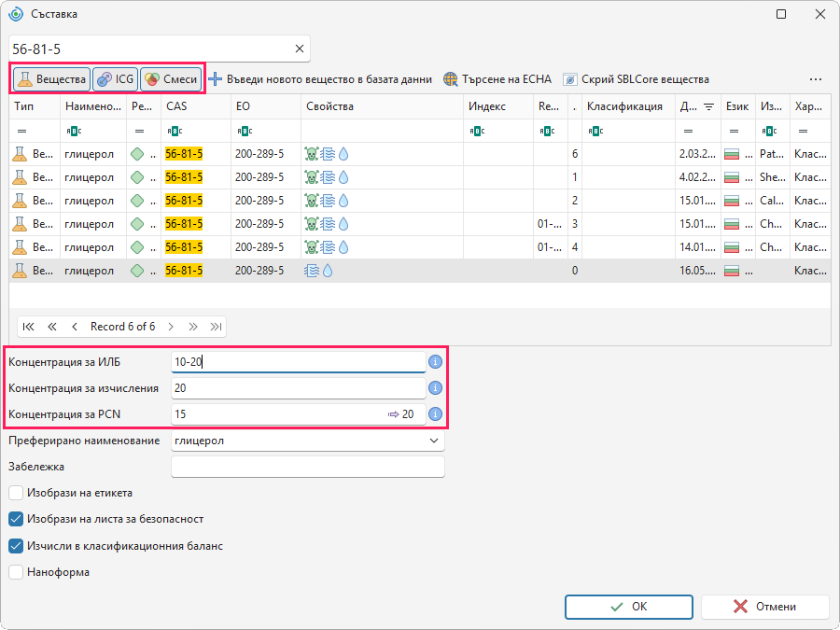
Task: Click Въведи новото вещество в базата данни
Action: pyautogui.click(x=320, y=79)
